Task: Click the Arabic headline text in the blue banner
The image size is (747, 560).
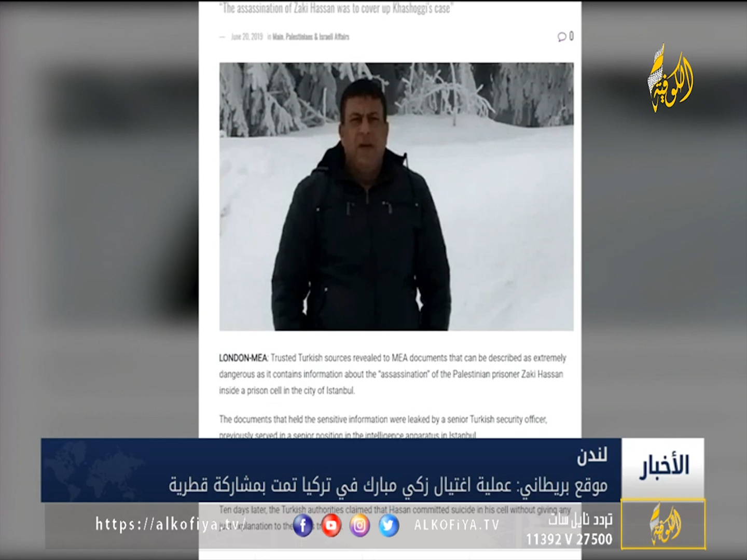Action: point(388,486)
